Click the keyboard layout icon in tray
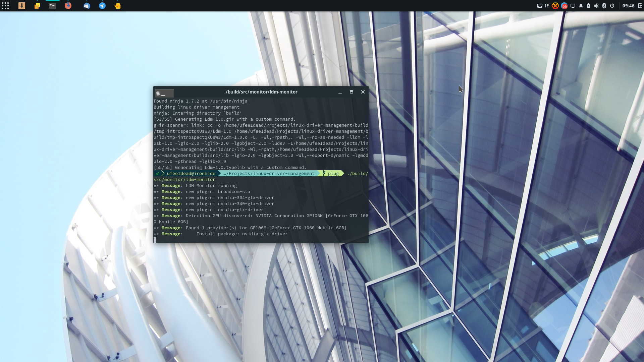Viewport: 644px width, 362px height. (x=540, y=6)
